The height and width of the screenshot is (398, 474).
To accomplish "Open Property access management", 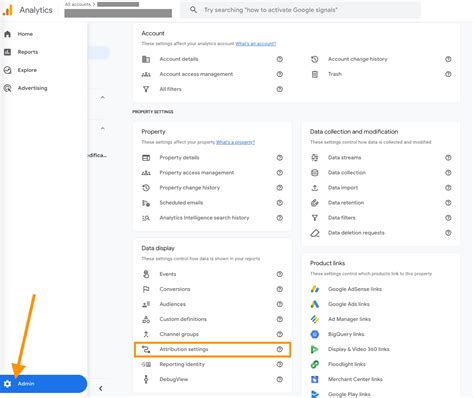I will [197, 173].
